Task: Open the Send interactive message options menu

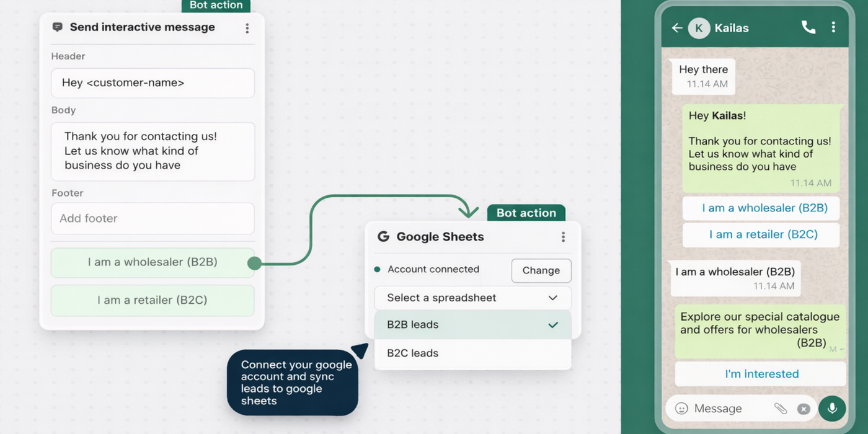Action: (247, 28)
